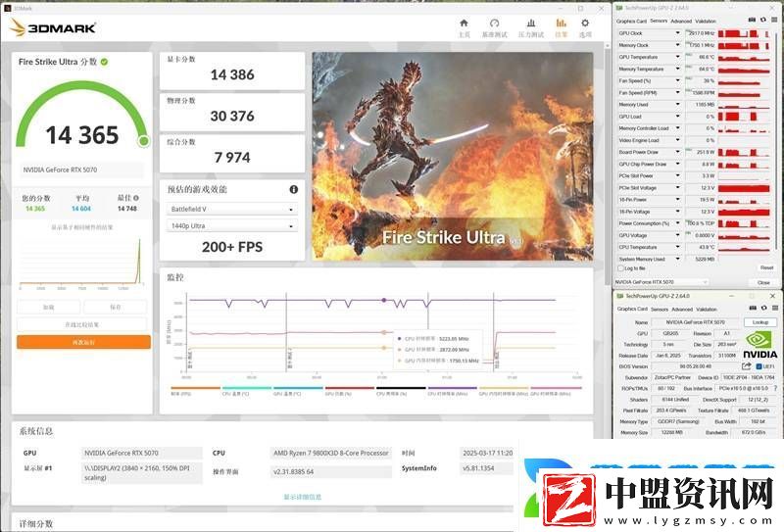This screenshot has width=784, height=532.
Task: Click the graphics score 14 386
Action: coord(232,74)
